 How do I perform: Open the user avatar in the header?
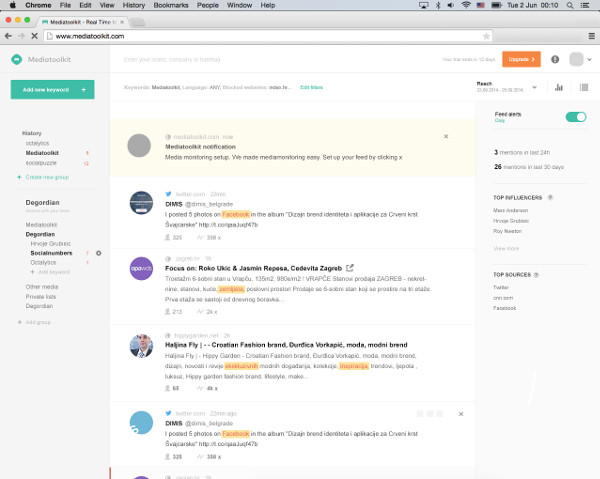point(576,59)
